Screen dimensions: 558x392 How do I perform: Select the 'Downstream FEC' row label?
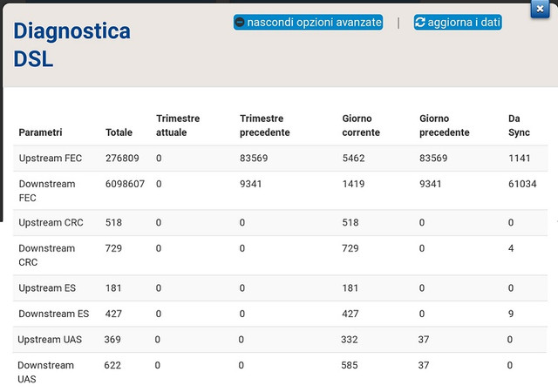click(x=46, y=191)
